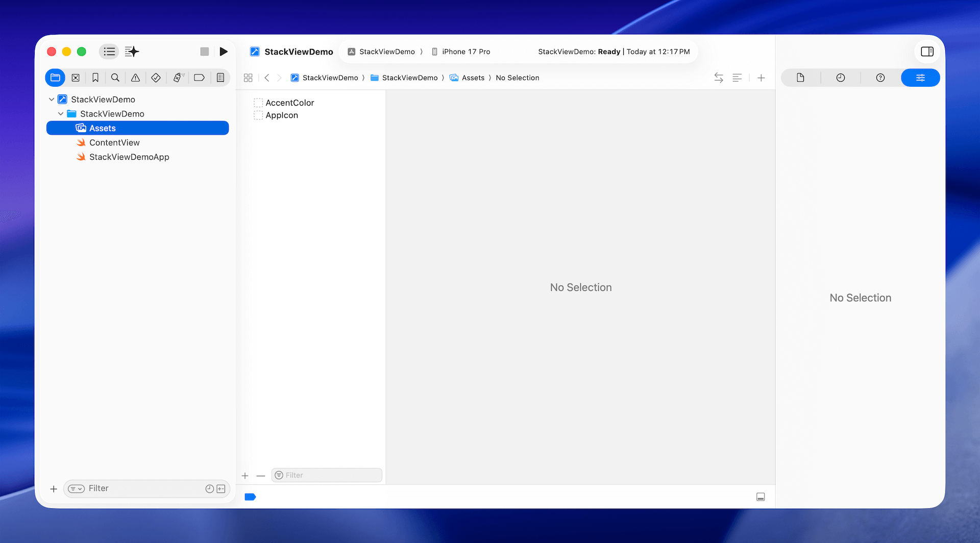This screenshot has height=543, width=980.
Task: Open the Find navigator magnifier icon
Action: tap(115, 78)
